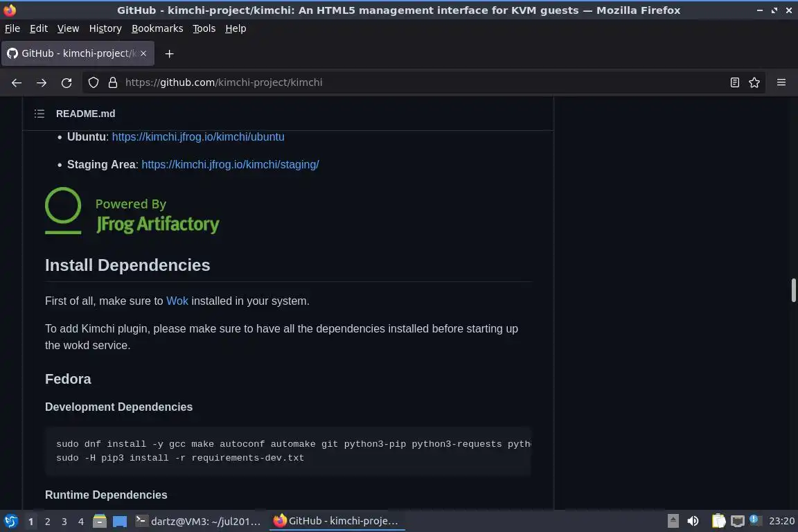This screenshot has width=798, height=532.
Task: Switch to workspace 4
Action: pyautogui.click(x=81, y=522)
